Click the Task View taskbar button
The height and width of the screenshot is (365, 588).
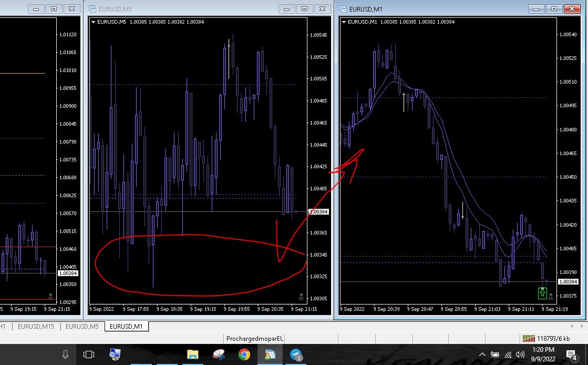pyautogui.click(x=89, y=354)
